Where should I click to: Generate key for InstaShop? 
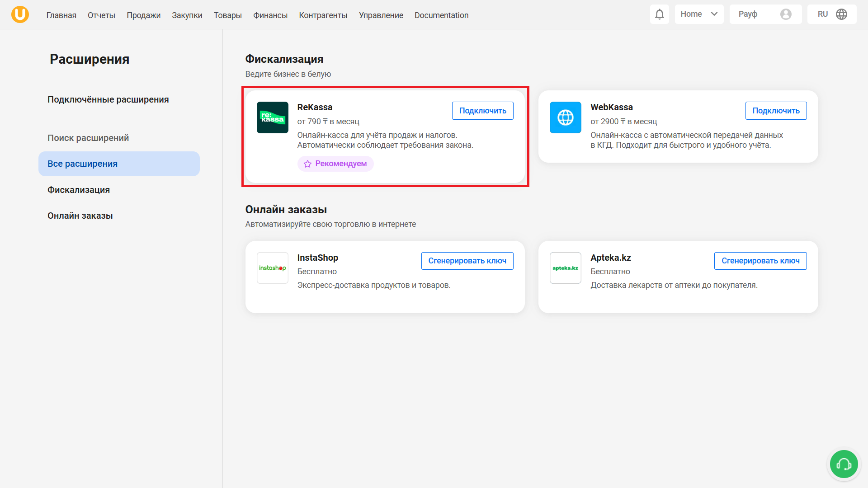pyautogui.click(x=467, y=261)
